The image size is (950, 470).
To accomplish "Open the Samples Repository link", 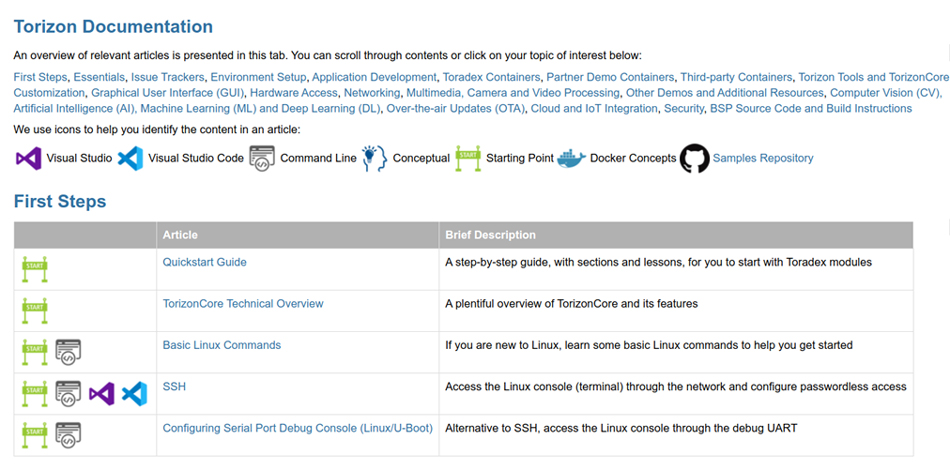I will (x=763, y=158).
